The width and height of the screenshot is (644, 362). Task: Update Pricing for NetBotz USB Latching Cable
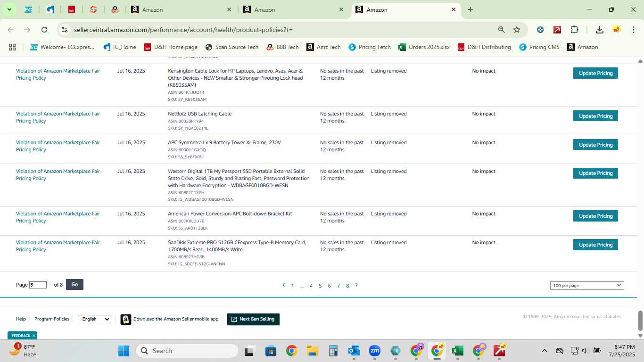[595, 116]
